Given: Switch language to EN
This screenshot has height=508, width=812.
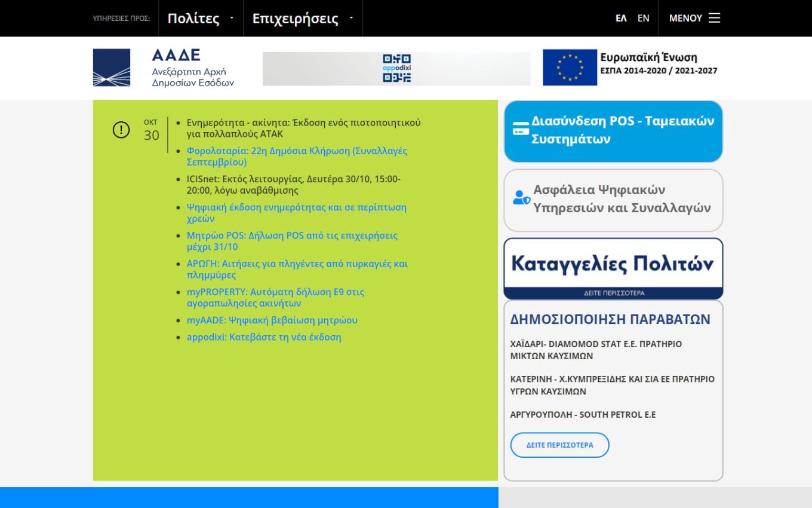Looking at the screenshot, I should pyautogui.click(x=643, y=19).
